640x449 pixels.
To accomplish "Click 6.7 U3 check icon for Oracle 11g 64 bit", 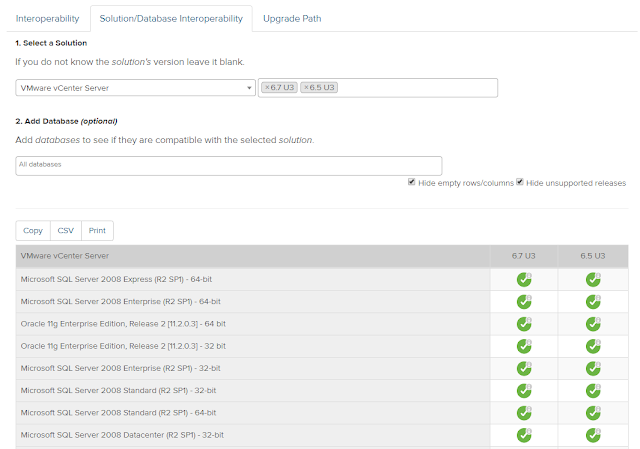I will (x=524, y=324).
